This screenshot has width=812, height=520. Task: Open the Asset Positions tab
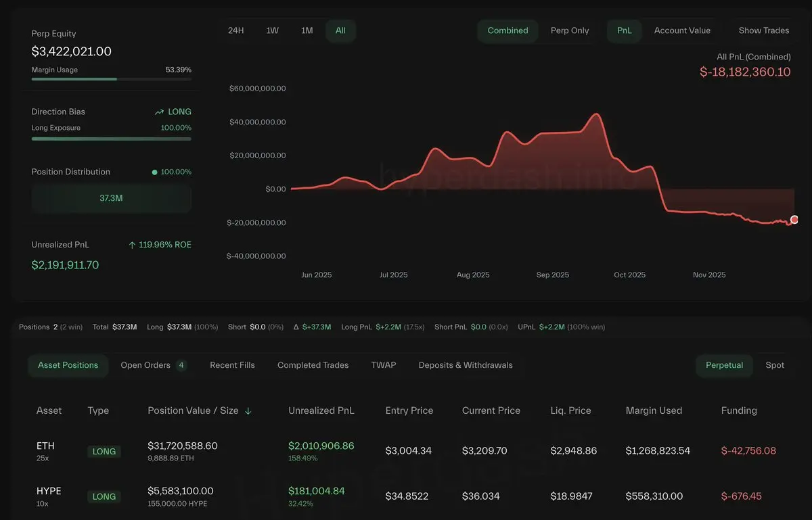click(x=68, y=365)
